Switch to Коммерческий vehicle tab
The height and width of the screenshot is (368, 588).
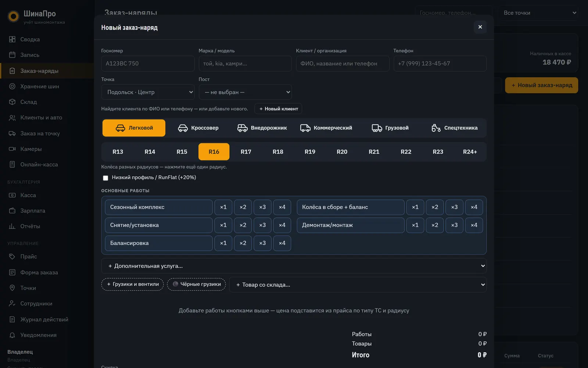point(326,128)
